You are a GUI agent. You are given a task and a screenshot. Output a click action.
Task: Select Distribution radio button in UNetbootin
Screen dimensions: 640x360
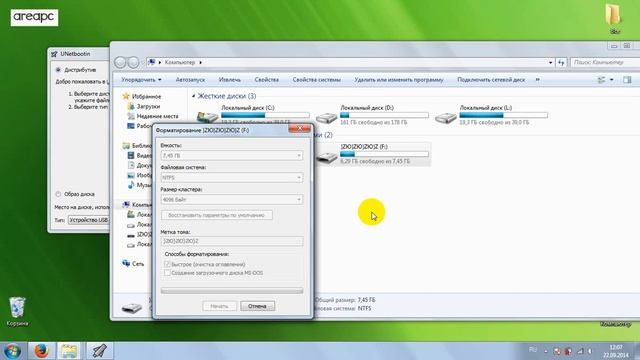58,70
